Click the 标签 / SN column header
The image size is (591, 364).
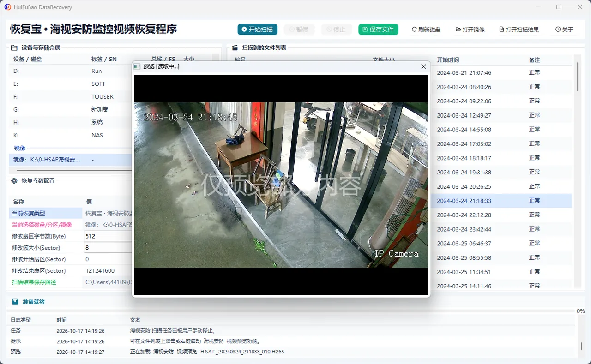coord(104,59)
